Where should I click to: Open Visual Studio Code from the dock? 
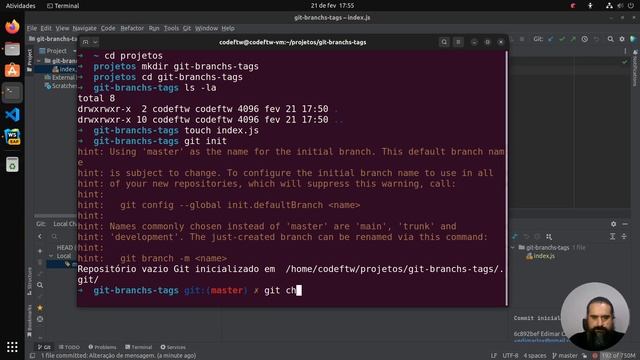pos(12,115)
